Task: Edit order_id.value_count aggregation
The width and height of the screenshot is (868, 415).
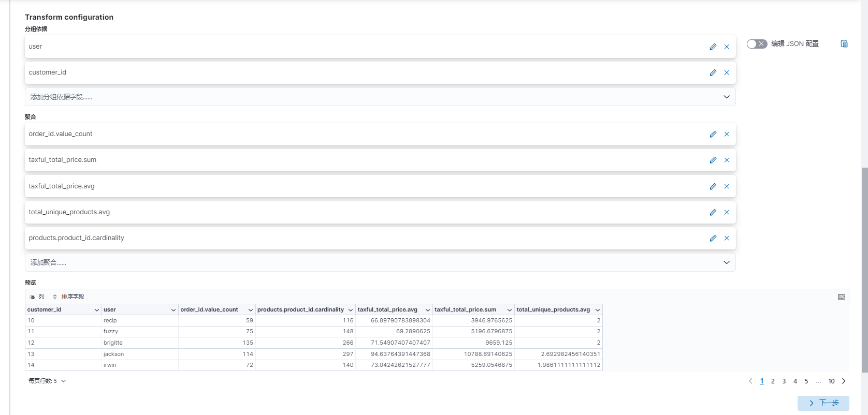Action: tap(713, 134)
